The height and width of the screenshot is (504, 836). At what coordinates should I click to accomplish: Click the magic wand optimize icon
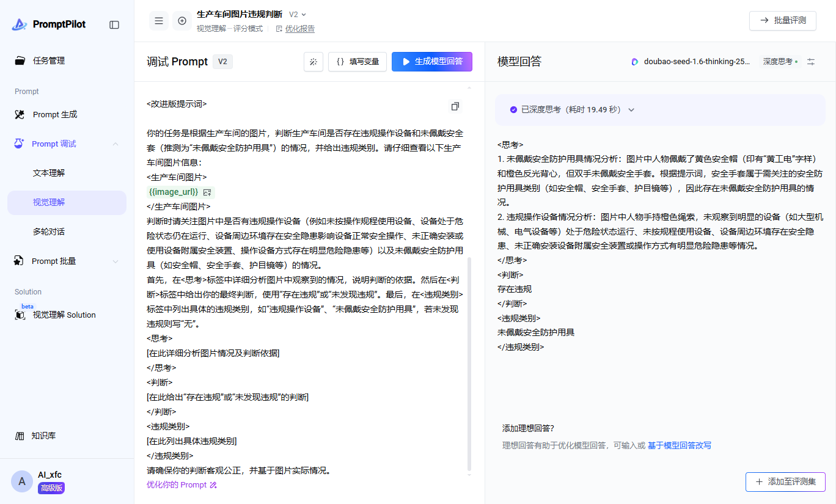click(313, 62)
